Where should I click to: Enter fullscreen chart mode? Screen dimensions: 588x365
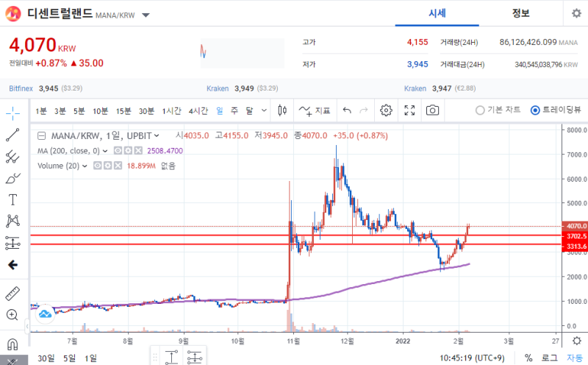click(409, 110)
